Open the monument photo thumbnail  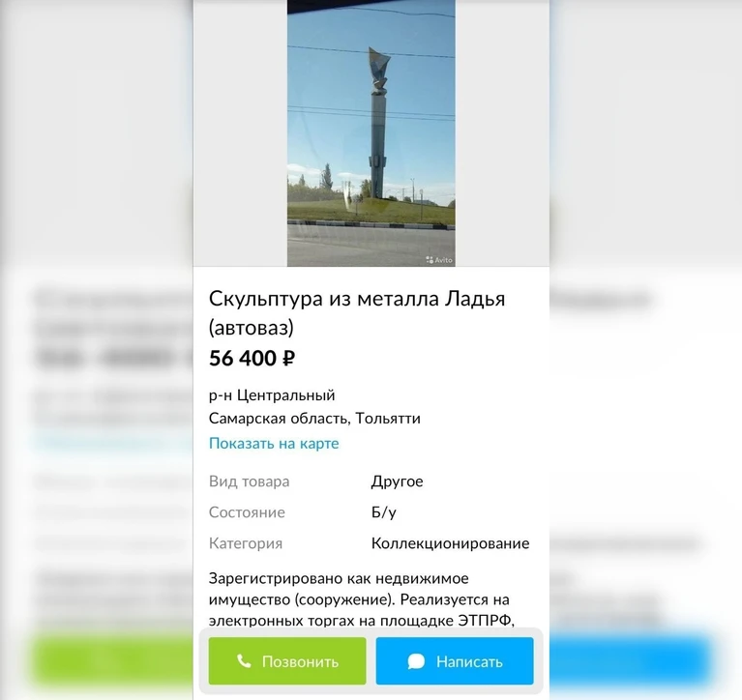(x=371, y=133)
